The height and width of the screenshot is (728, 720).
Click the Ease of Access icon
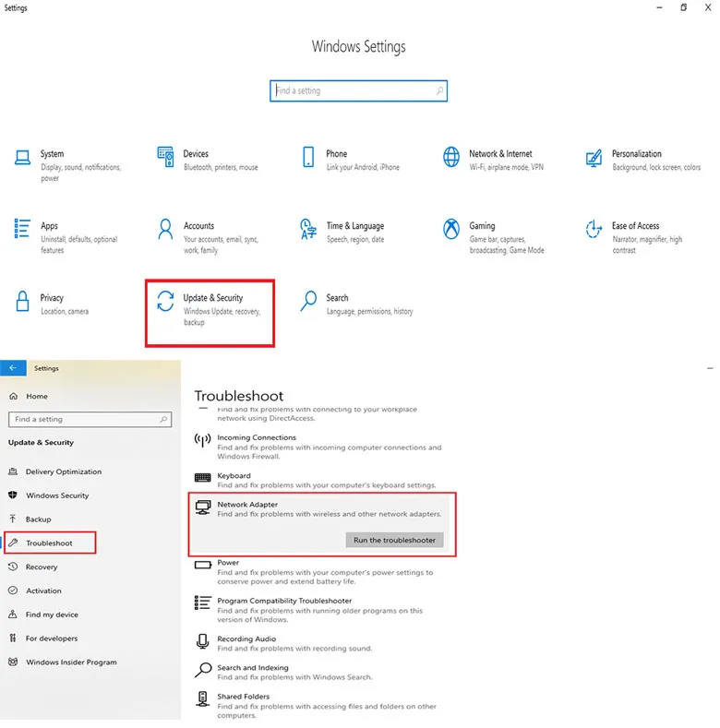(x=594, y=228)
